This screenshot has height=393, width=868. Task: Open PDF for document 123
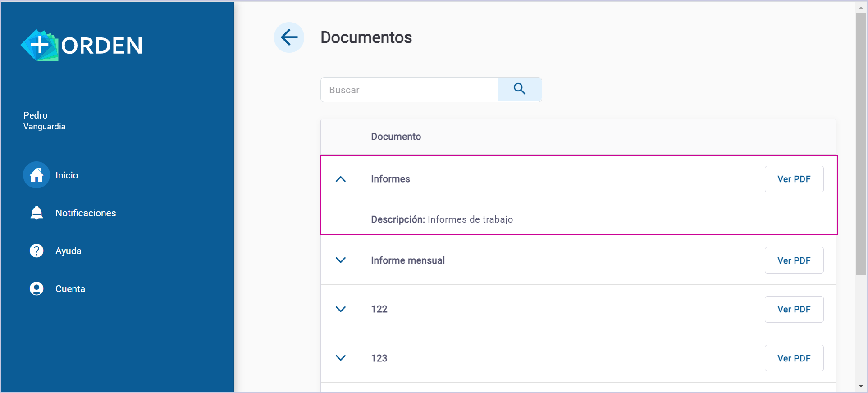coord(794,358)
